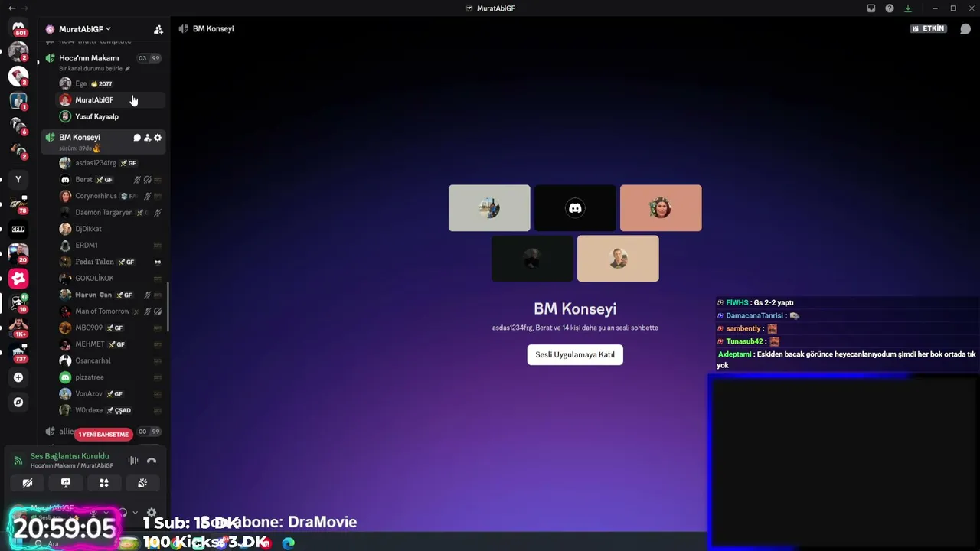
Task: Download the available Discord update
Action: (908, 8)
